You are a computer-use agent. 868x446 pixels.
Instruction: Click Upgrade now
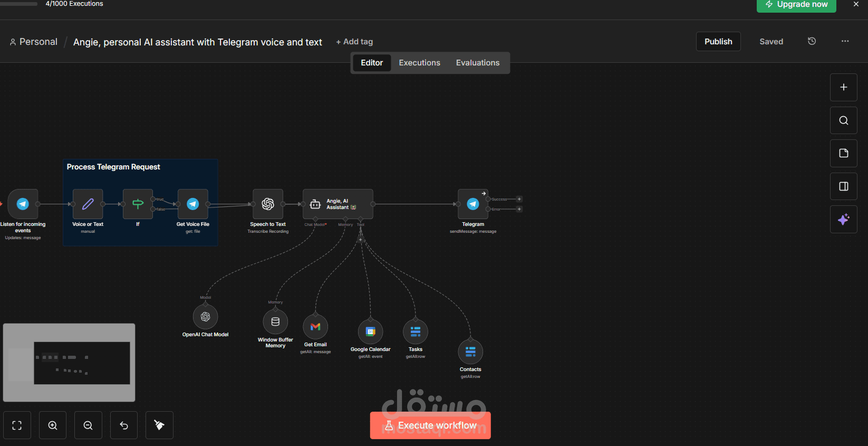pyautogui.click(x=796, y=5)
